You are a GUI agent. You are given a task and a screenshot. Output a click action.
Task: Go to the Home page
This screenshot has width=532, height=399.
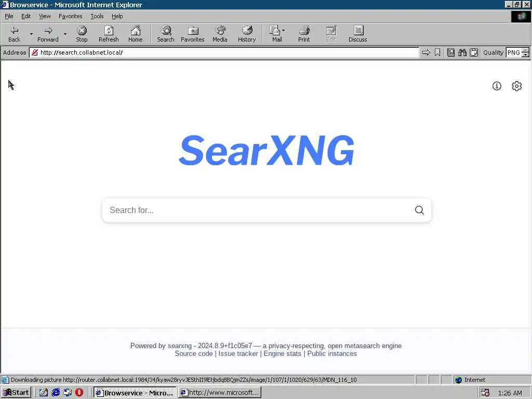pos(136,34)
